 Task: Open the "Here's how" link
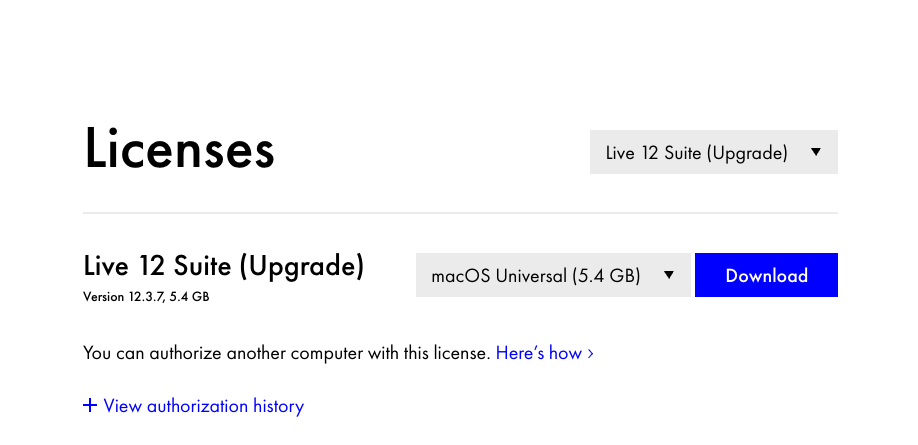click(x=538, y=353)
